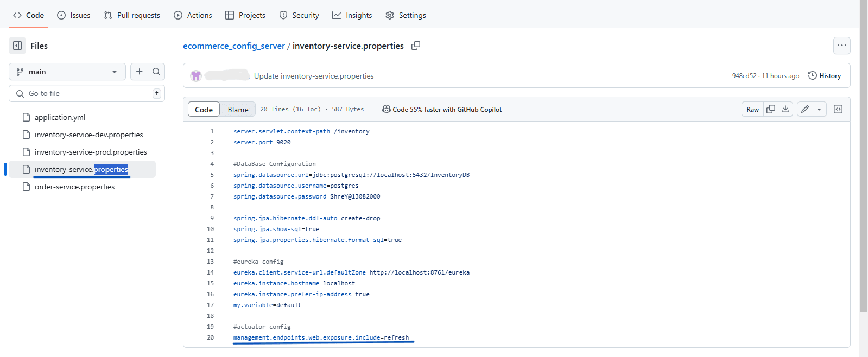868x357 pixels.
Task: Edit this file with pencil icon
Action: (805, 109)
